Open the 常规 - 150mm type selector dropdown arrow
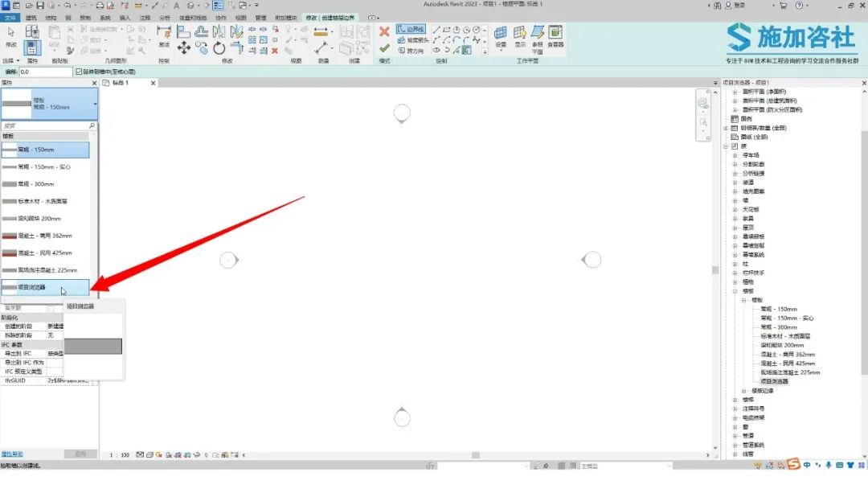Screen dimensions: 868x489 point(95,104)
